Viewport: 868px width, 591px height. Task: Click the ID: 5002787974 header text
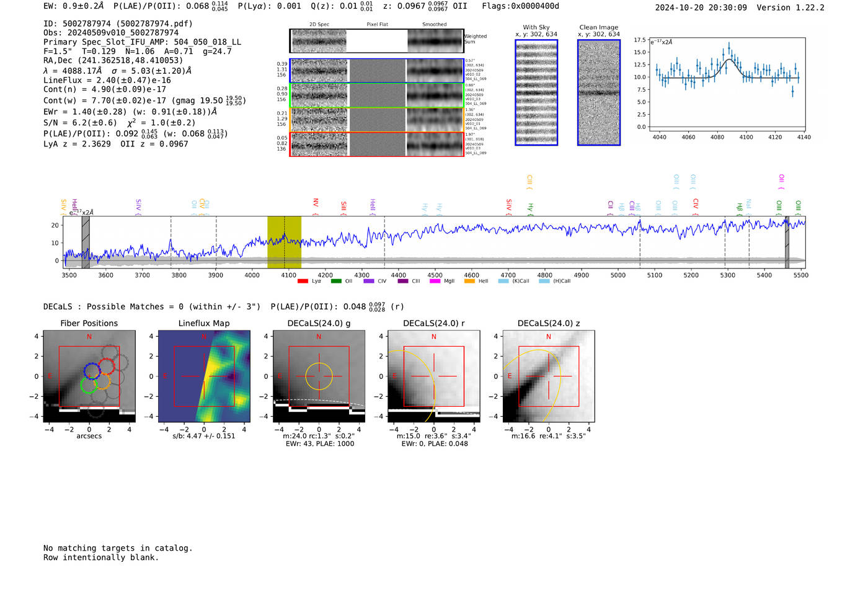pyautogui.click(x=118, y=24)
